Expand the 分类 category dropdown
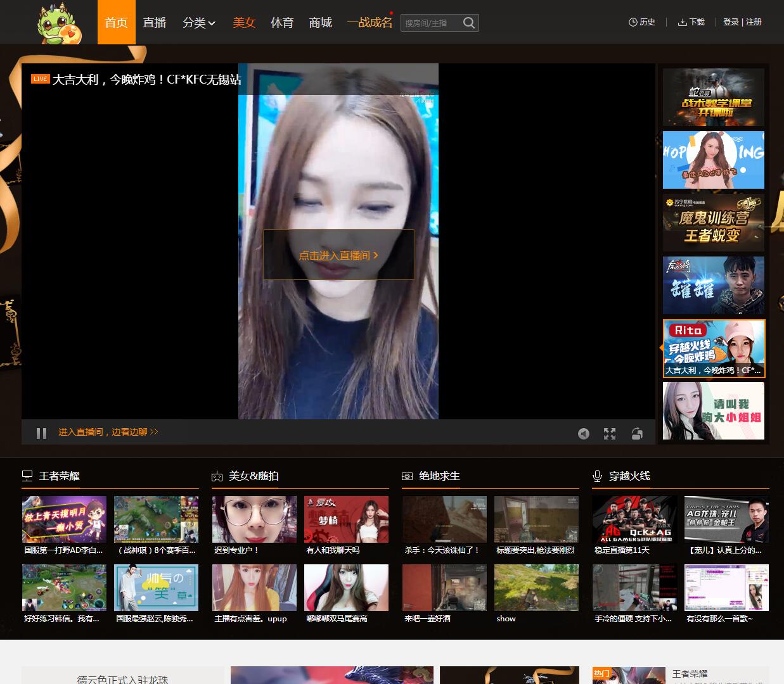 point(199,23)
